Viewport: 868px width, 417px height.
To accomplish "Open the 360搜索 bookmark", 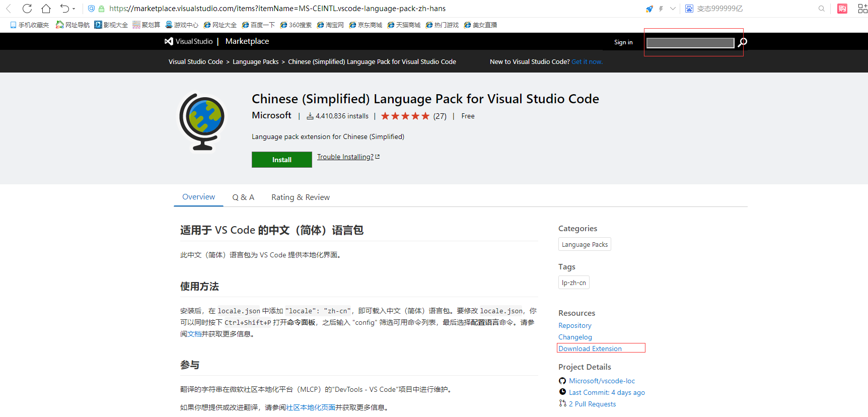I will (296, 25).
